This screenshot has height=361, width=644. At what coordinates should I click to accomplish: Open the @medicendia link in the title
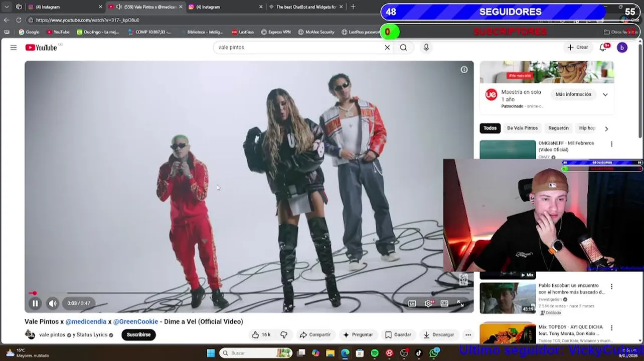click(86, 321)
